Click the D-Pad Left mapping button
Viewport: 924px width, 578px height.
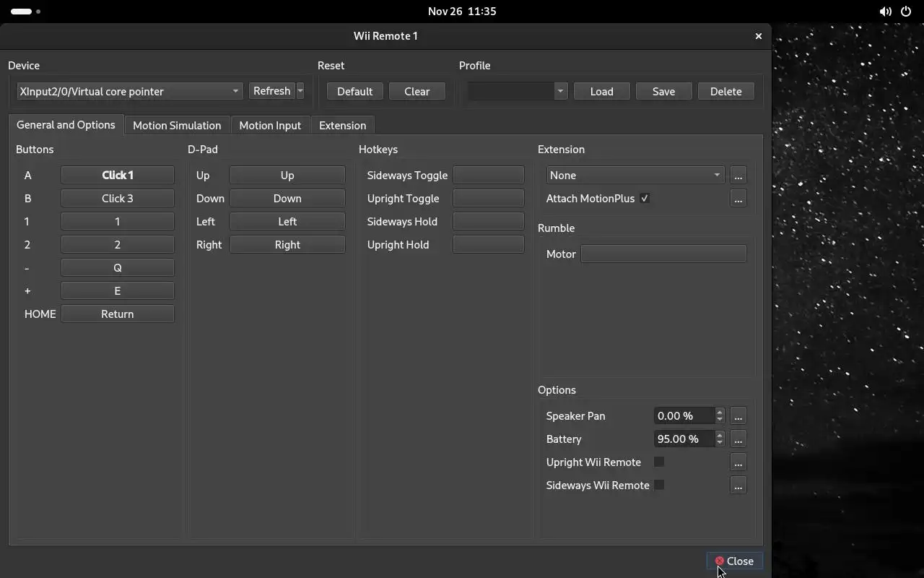pos(287,221)
